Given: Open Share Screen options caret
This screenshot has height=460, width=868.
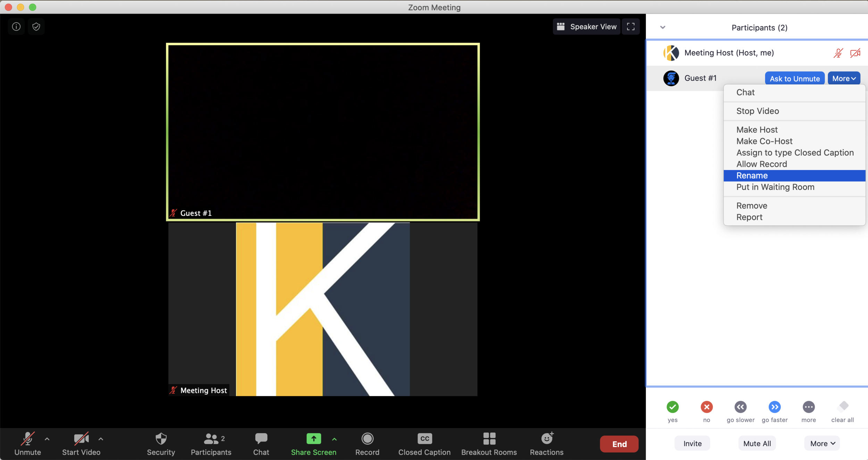Looking at the screenshot, I should pyautogui.click(x=334, y=439).
